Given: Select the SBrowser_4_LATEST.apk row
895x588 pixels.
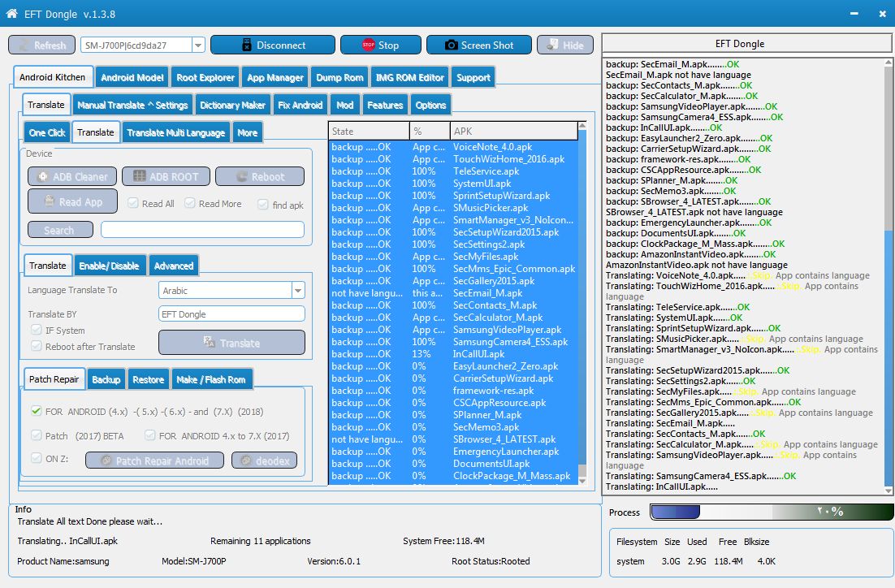Looking at the screenshot, I should (454, 439).
